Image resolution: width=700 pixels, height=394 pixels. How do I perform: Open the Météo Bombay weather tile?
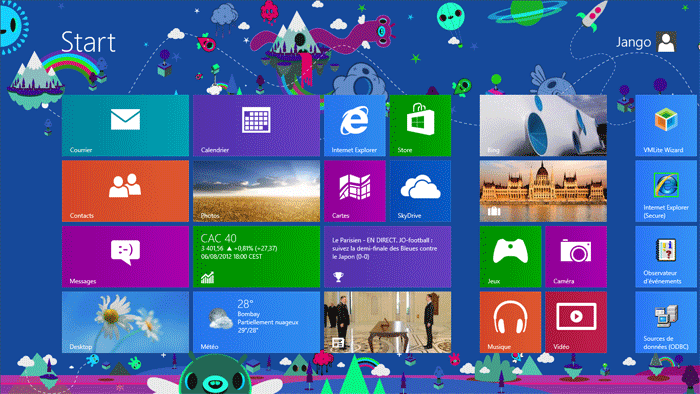coord(256,322)
